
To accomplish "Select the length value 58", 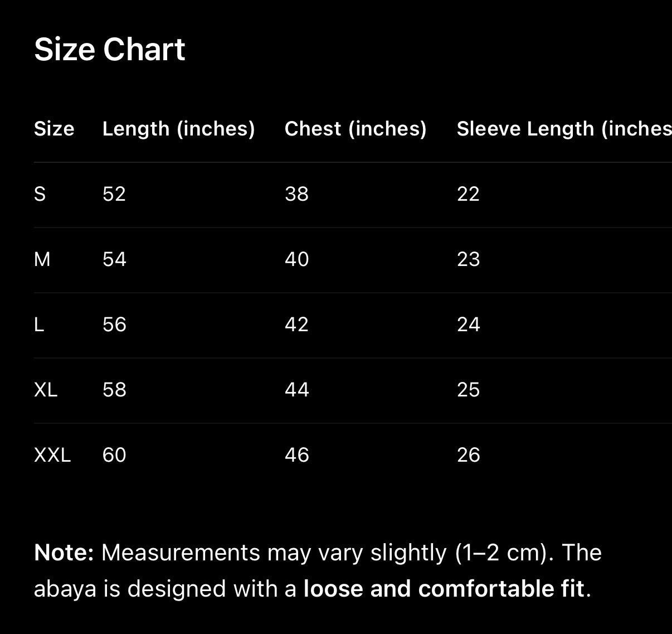I will pyautogui.click(x=114, y=390).
